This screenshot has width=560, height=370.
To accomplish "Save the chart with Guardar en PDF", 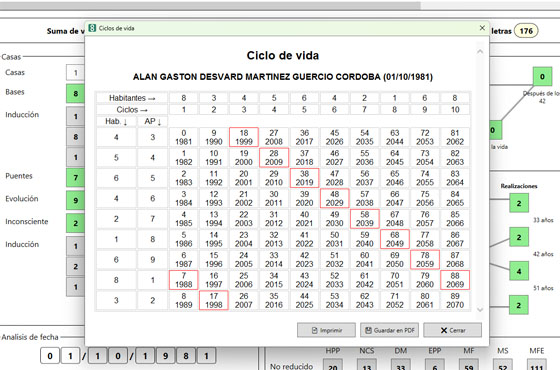I will [390, 330].
